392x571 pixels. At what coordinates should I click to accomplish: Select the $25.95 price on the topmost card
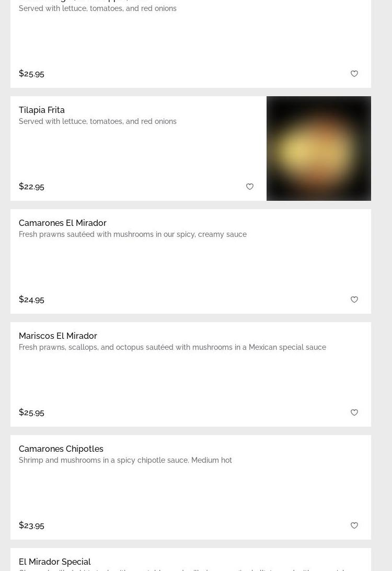[x=31, y=74]
